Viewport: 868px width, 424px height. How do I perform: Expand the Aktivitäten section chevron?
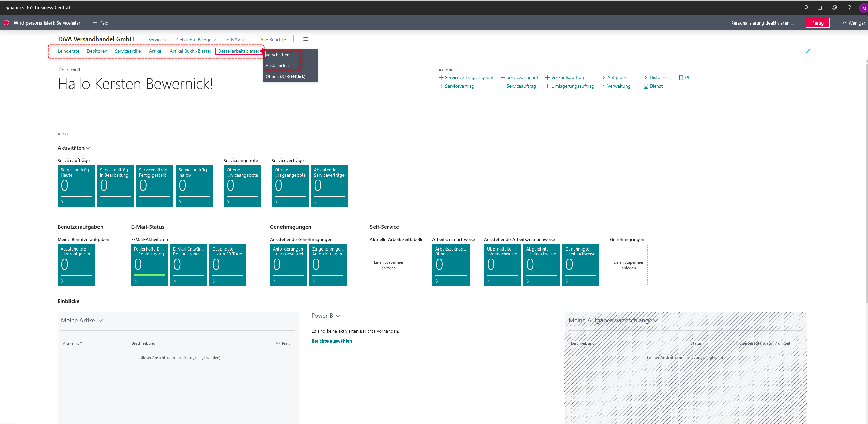pos(88,148)
